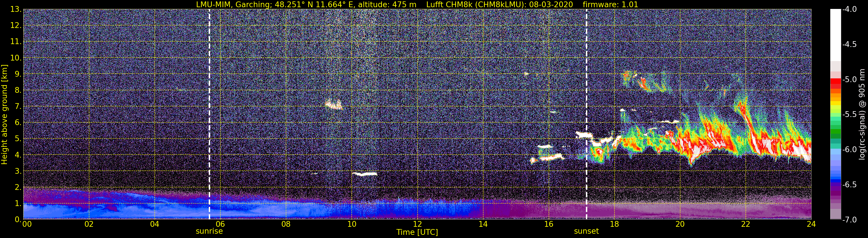This screenshot has height=238, width=868.
Task: Click the dashed white sunset marker line
Action: 586,114
